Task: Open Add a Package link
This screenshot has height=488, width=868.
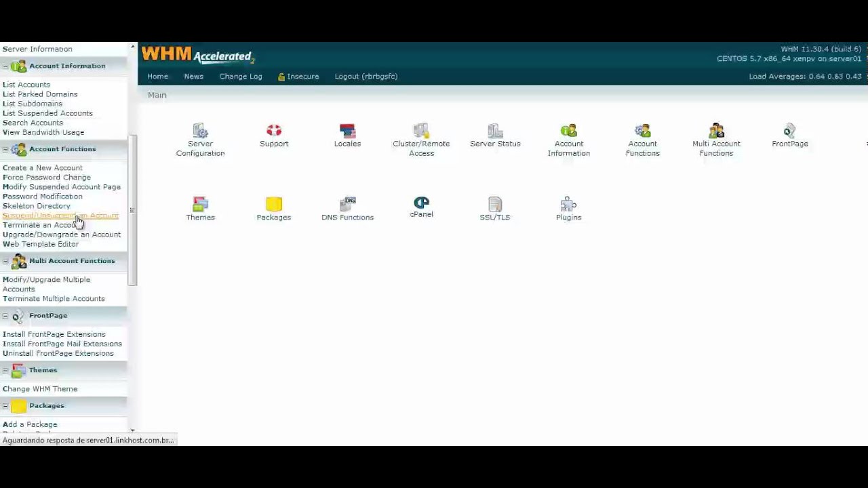Action: tap(30, 424)
